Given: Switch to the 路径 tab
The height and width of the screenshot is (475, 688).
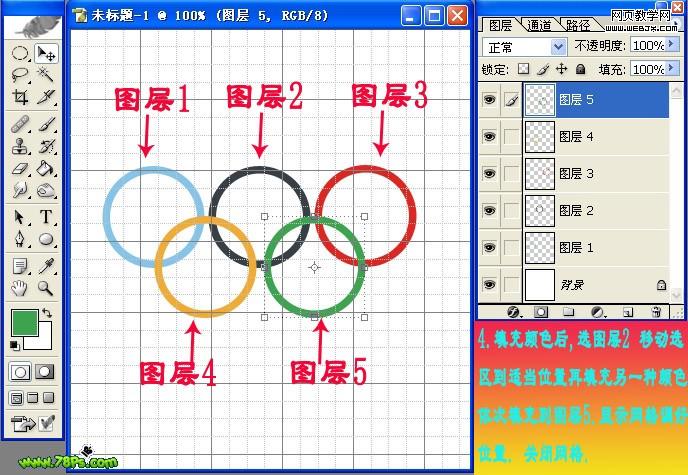Looking at the screenshot, I should point(578,25).
